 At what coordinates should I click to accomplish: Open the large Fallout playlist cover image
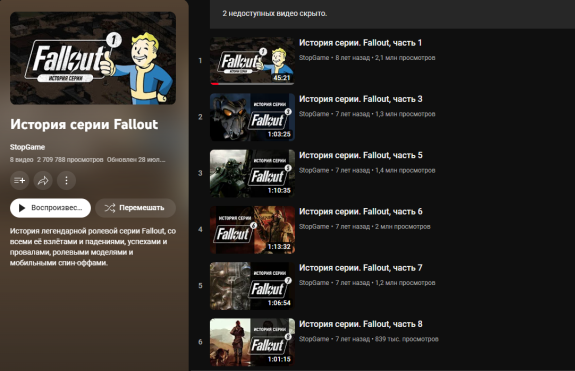(x=93, y=58)
